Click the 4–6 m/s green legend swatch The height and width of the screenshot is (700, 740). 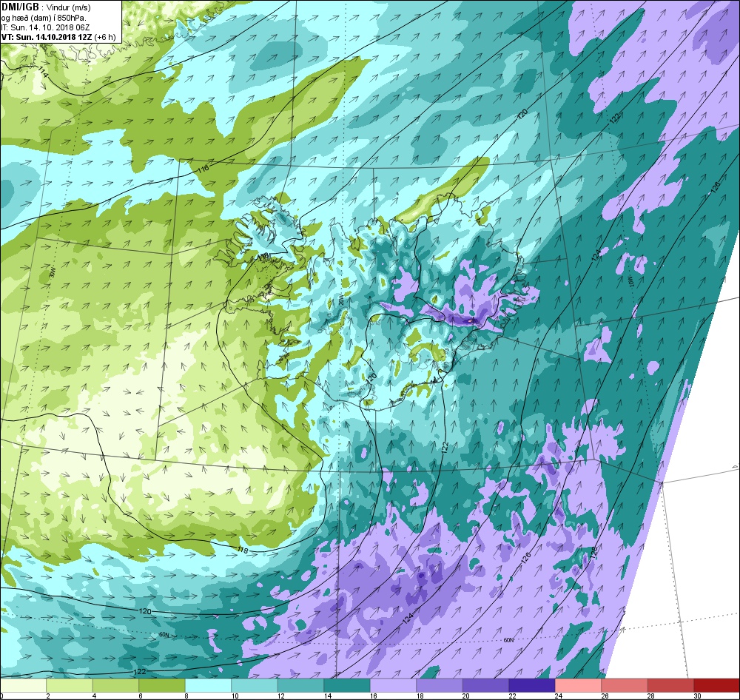(115, 685)
